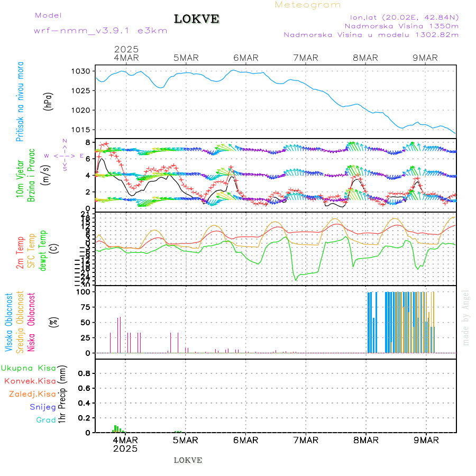The image size is (476, 476).
Task: Click the bold LOKVE title at top
Action: (196, 20)
